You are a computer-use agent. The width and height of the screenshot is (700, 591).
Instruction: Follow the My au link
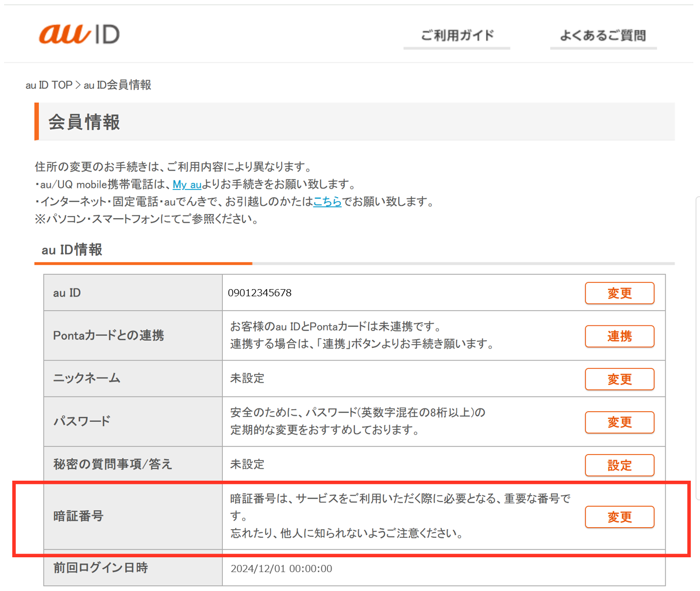[x=187, y=184]
